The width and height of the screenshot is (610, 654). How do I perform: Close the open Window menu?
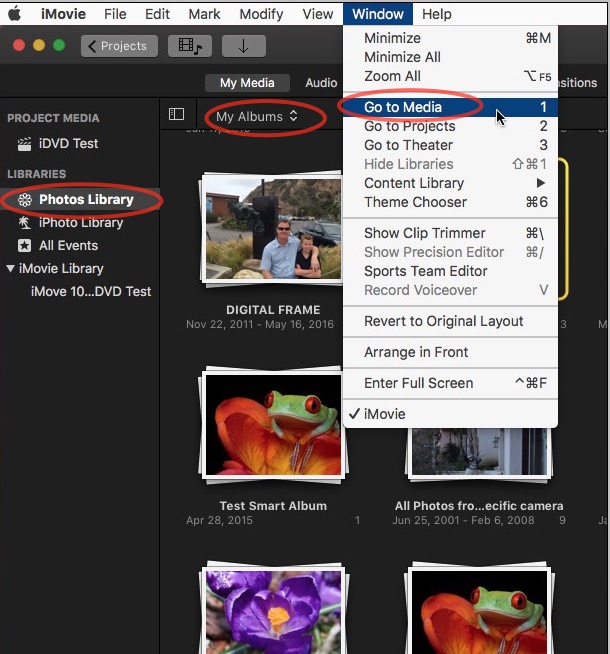pyautogui.click(x=378, y=14)
